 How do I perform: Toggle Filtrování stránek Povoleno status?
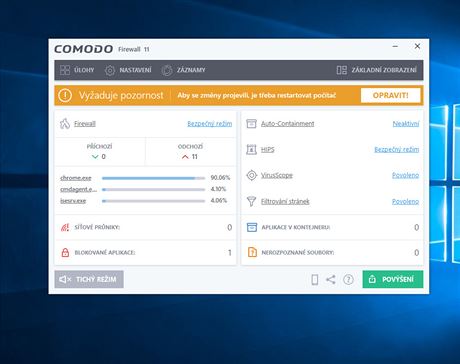click(x=405, y=201)
